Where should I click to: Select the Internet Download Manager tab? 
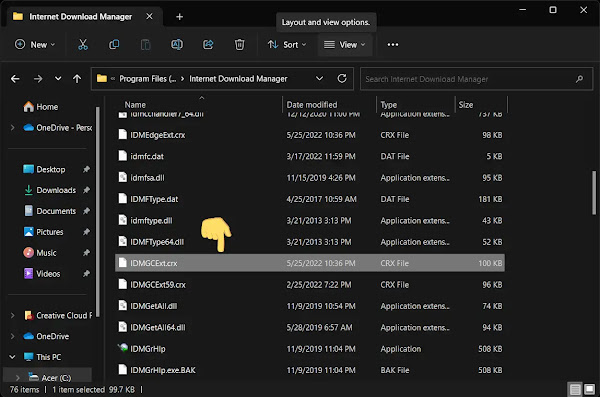[x=80, y=16]
